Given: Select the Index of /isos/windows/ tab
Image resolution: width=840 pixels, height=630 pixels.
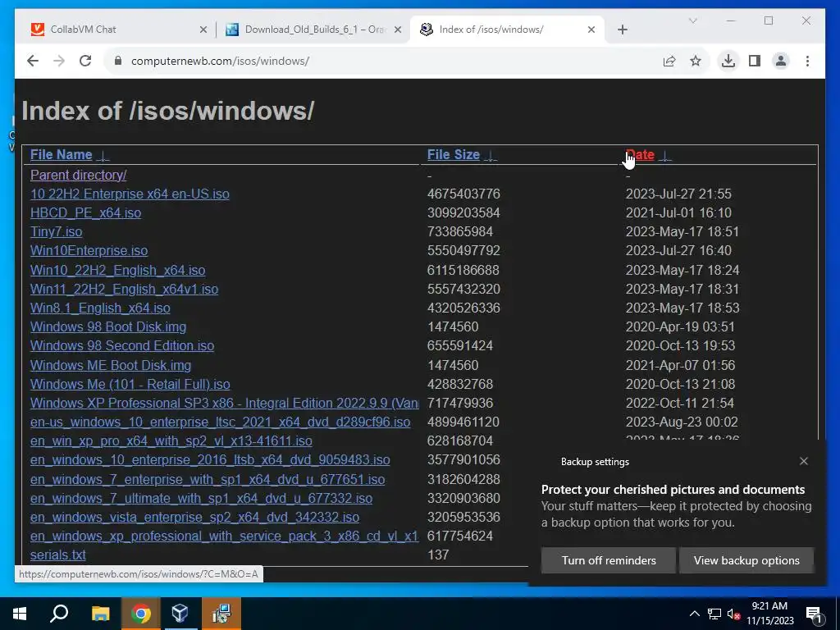Looking at the screenshot, I should (x=508, y=30).
